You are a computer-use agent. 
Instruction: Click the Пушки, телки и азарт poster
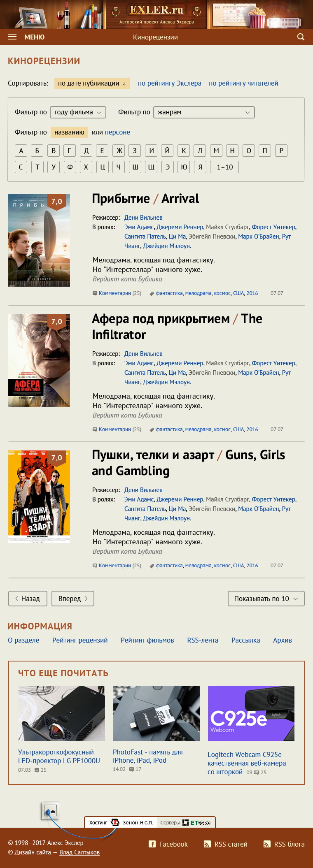(x=39, y=497)
